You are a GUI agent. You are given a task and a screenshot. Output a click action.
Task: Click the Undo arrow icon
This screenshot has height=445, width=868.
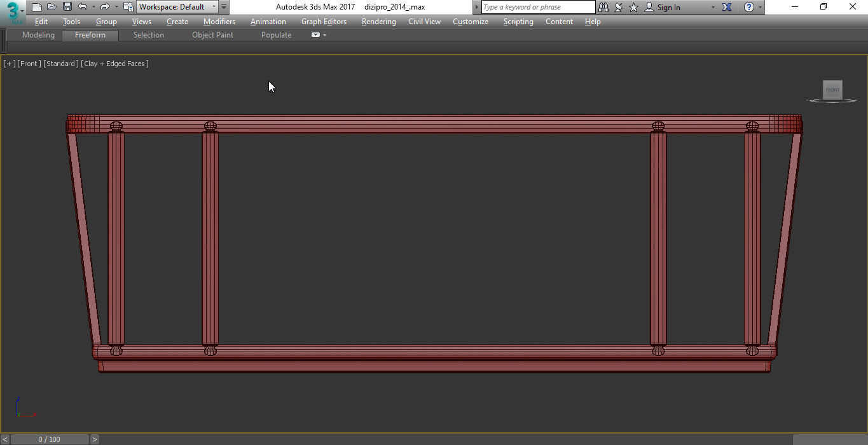[x=83, y=7]
